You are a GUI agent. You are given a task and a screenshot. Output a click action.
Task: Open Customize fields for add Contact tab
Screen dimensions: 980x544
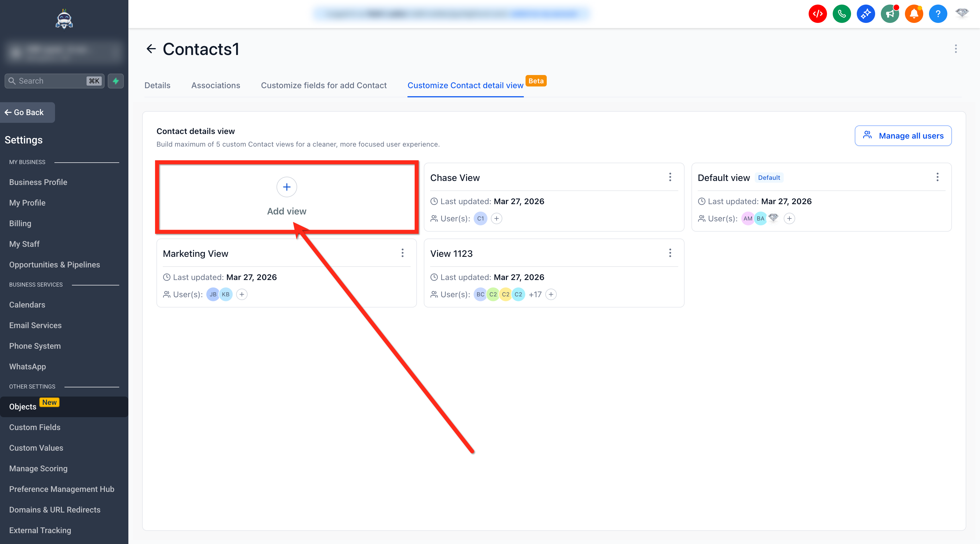[x=323, y=86]
